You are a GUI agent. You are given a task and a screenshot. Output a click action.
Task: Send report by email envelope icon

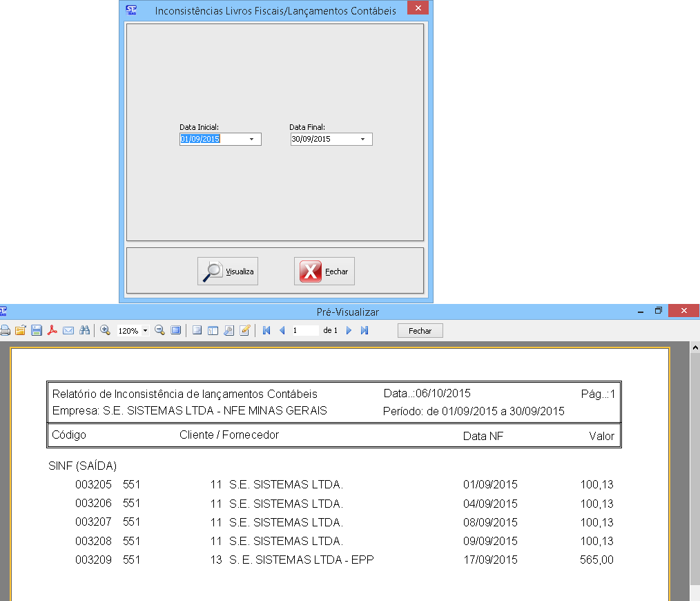coord(68,331)
